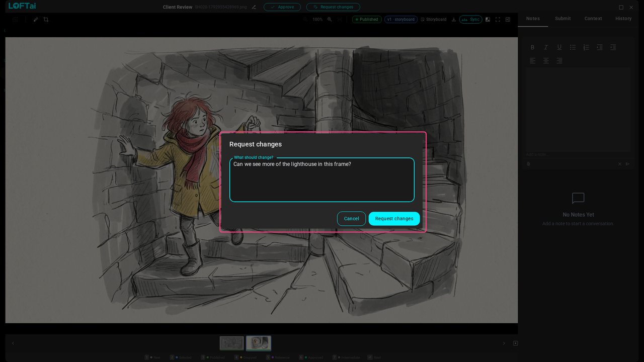Toggle the side panel layout icon
This screenshot has width=644, height=362.
508,20
